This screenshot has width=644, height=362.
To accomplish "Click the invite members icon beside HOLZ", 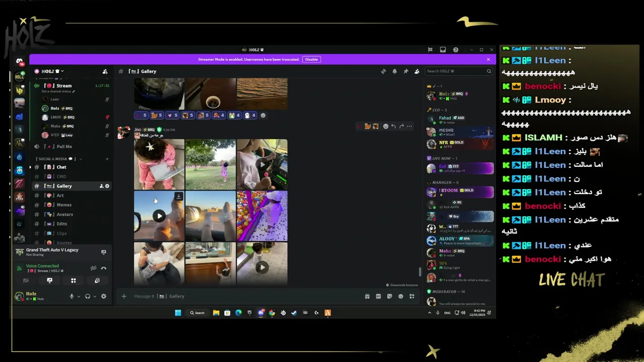I will 105,71.
